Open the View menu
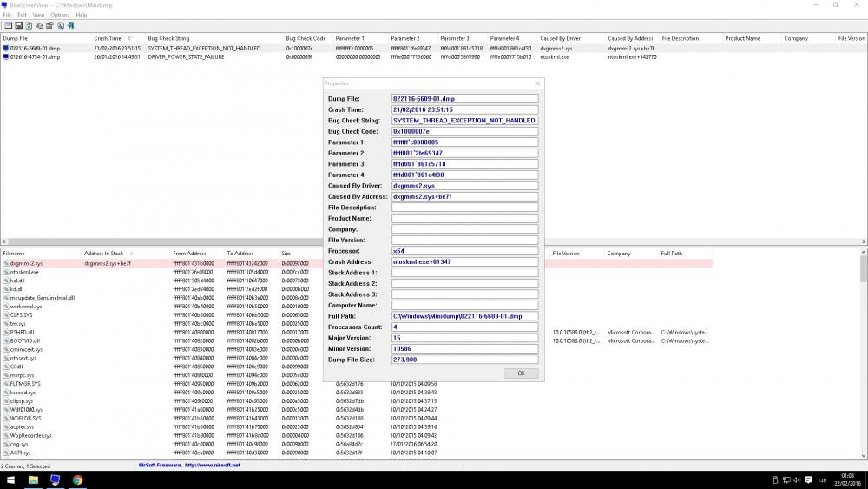Viewport: 868px width, 489px height. tap(38, 15)
